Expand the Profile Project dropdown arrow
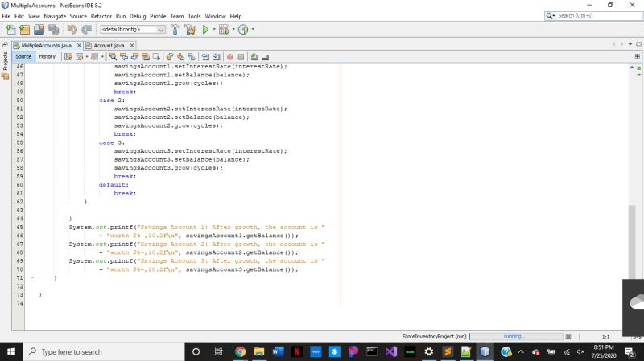This screenshot has height=361, width=644. (253, 30)
